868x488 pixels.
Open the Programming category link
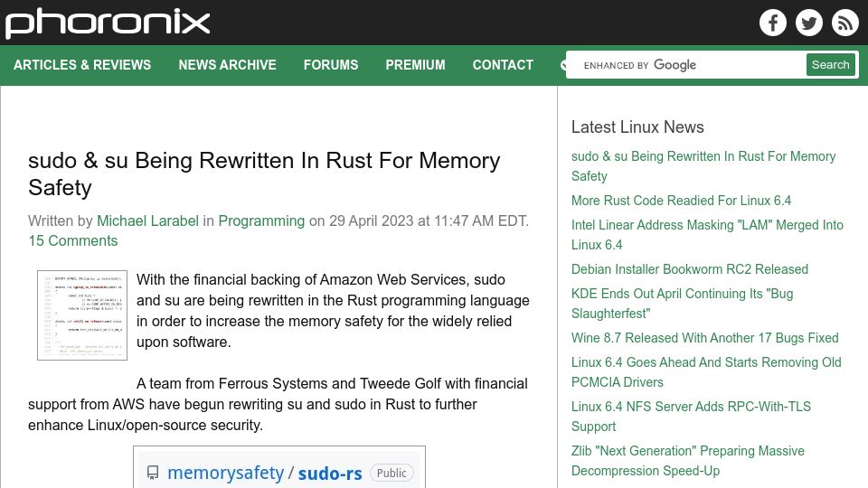coord(261,221)
